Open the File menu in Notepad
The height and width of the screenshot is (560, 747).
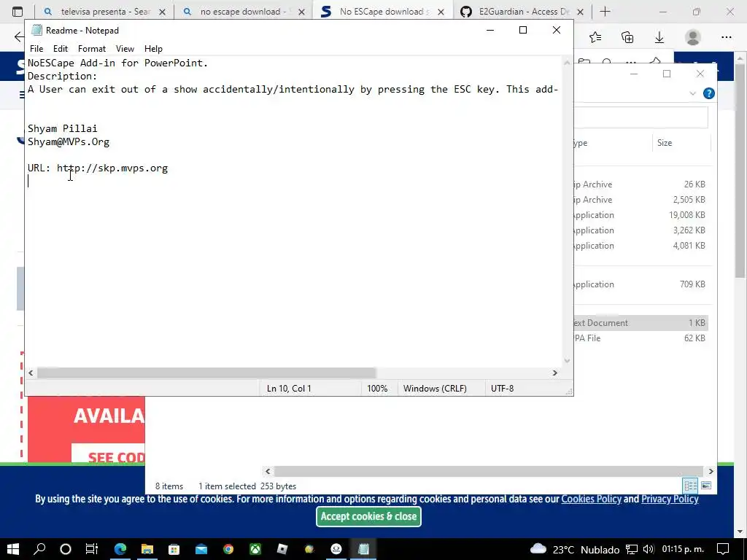pos(36,49)
